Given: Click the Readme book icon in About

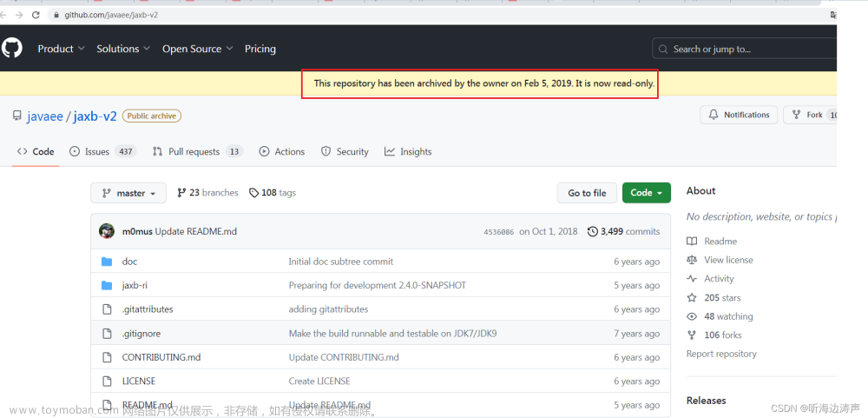Looking at the screenshot, I should tap(692, 242).
